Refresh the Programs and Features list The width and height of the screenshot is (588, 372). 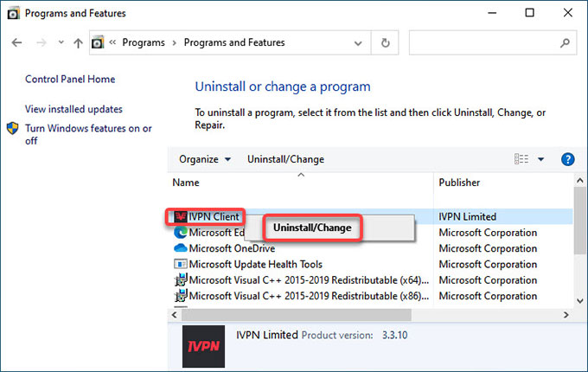pyautogui.click(x=385, y=42)
